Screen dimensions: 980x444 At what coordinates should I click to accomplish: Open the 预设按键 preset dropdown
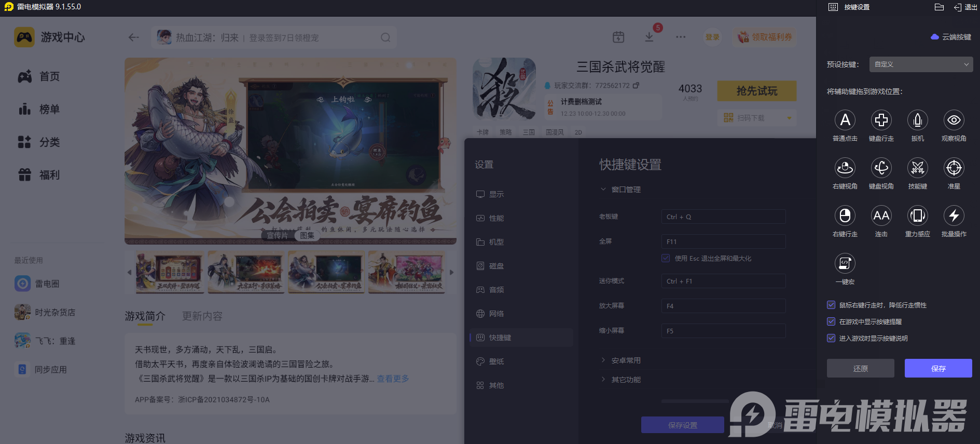(921, 64)
